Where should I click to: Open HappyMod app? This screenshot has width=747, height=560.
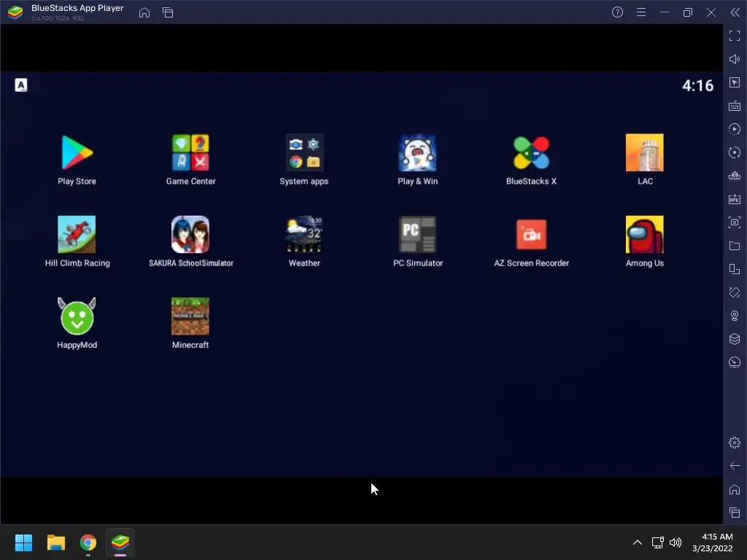(77, 316)
